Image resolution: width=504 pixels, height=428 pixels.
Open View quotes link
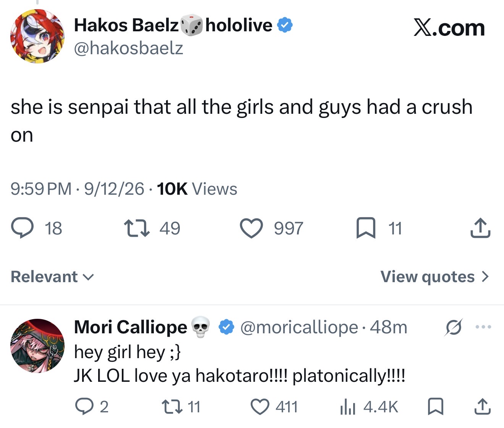point(435,277)
